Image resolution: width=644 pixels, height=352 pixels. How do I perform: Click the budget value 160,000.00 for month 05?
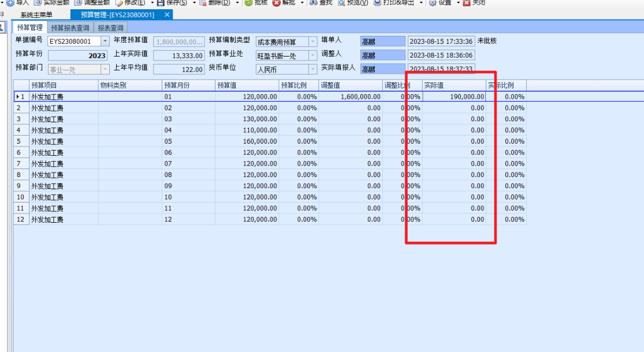(247, 141)
